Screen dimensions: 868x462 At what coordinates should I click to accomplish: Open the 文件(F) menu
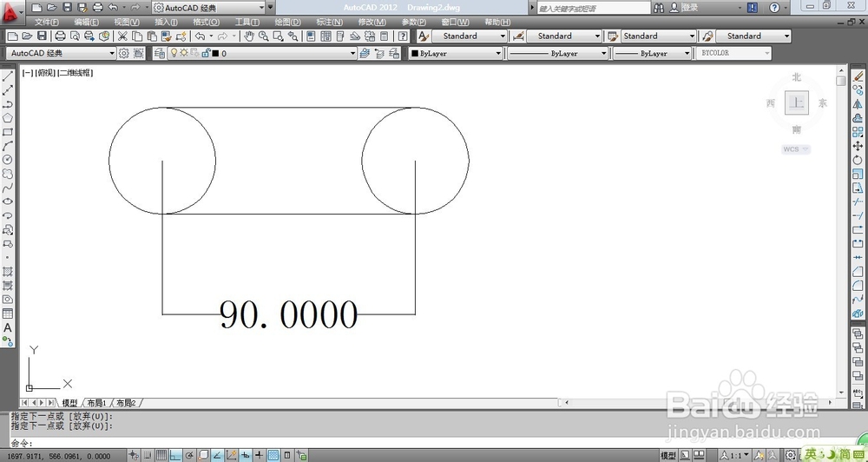point(47,23)
